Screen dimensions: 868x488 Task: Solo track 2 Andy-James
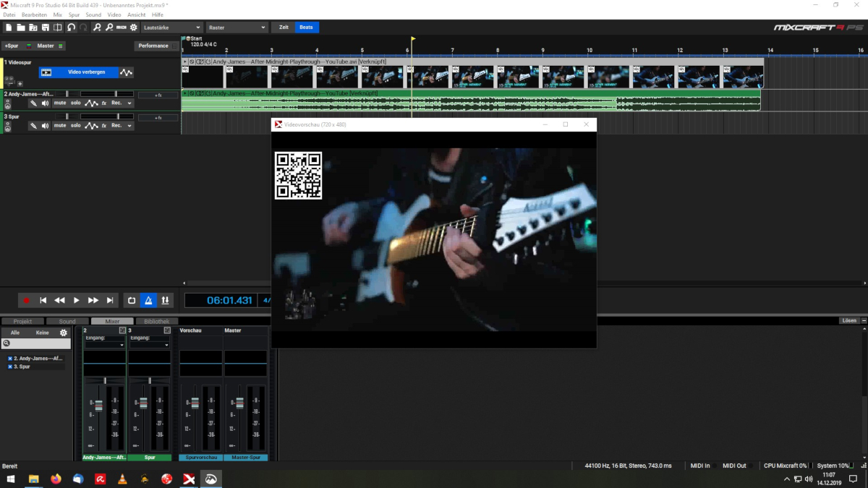coord(76,103)
